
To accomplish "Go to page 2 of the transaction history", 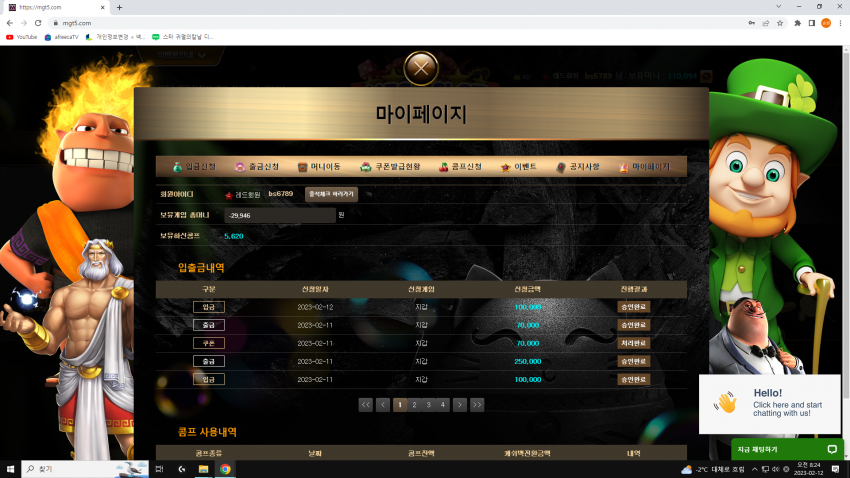I will pos(414,405).
